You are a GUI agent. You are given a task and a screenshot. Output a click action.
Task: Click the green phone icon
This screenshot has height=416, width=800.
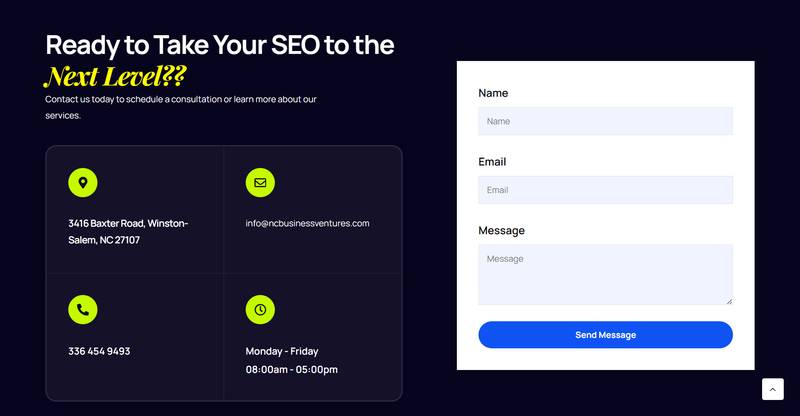click(x=83, y=309)
